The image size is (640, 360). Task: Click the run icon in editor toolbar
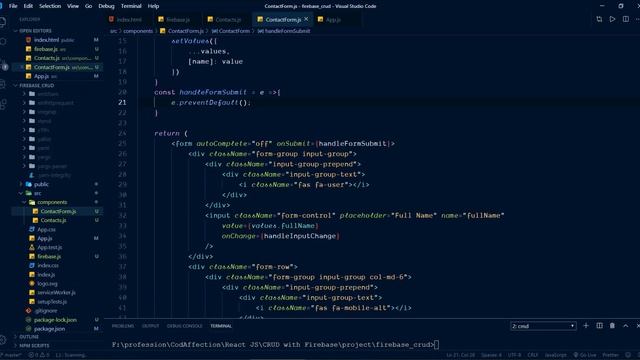click(612, 19)
